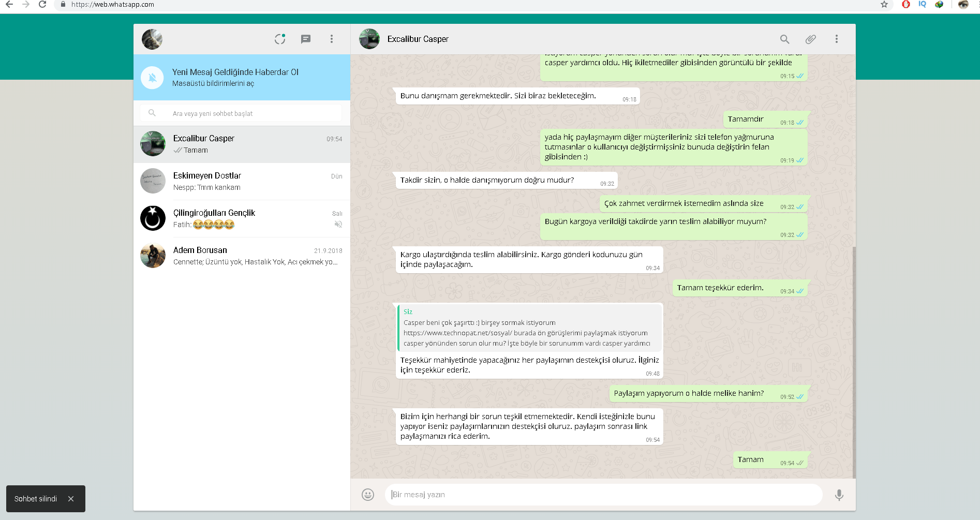980x520 pixels.
Task: Focus the 'Bir mesaj yazın' message box
Action: 603,495
